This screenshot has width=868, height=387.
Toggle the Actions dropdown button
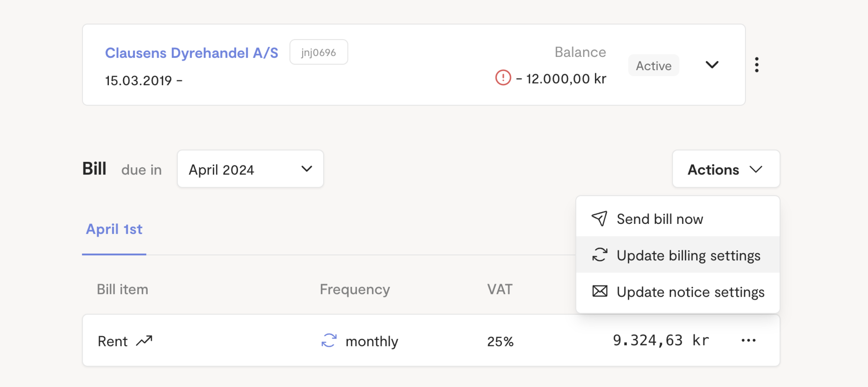pos(726,169)
